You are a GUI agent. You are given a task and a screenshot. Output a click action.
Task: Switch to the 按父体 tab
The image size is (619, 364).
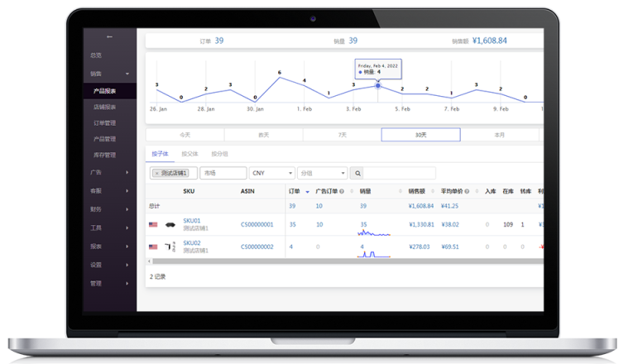(x=190, y=154)
